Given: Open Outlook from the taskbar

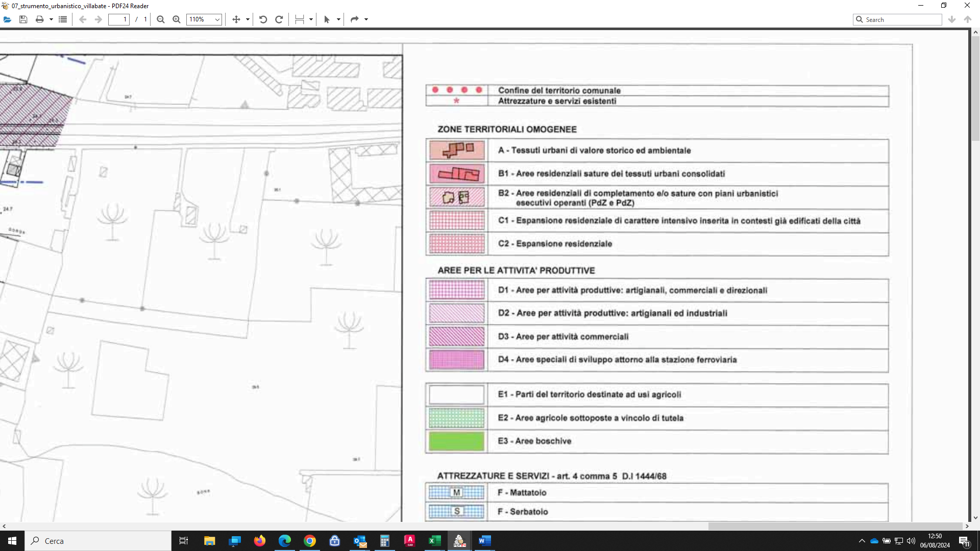Looking at the screenshot, I should point(360,541).
